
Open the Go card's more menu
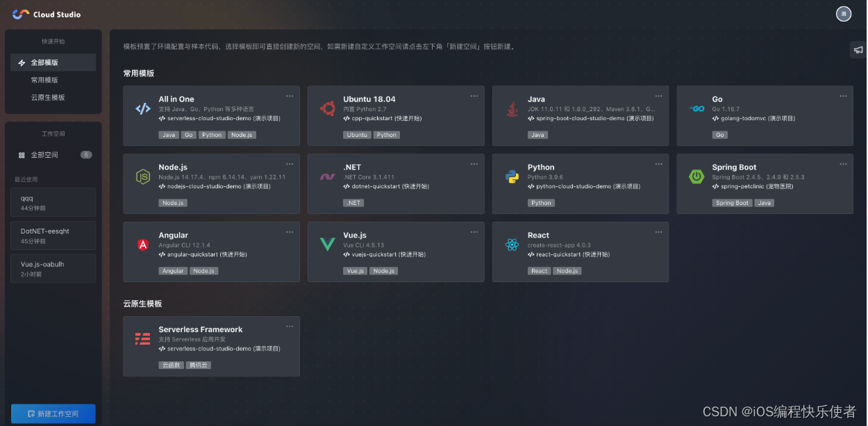tap(843, 96)
